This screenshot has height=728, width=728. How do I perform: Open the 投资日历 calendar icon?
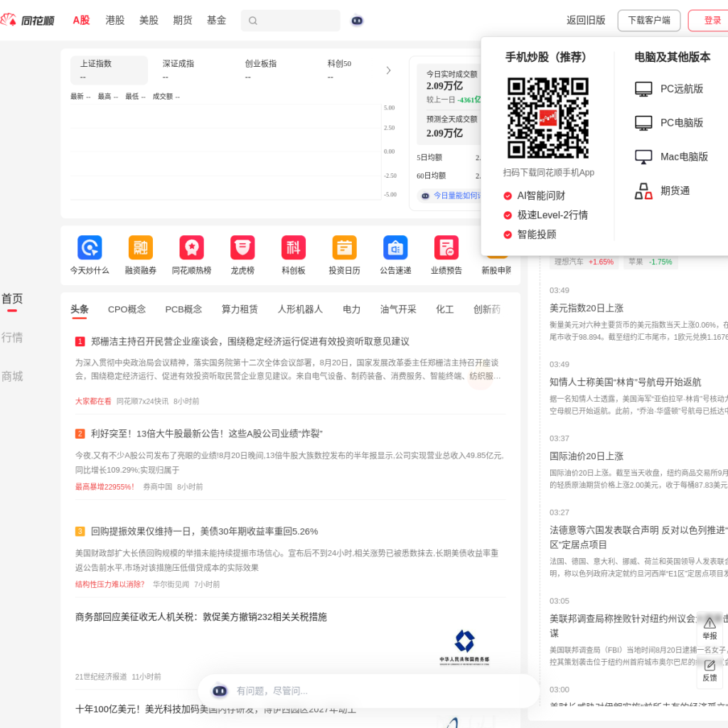[x=345, y=247]
